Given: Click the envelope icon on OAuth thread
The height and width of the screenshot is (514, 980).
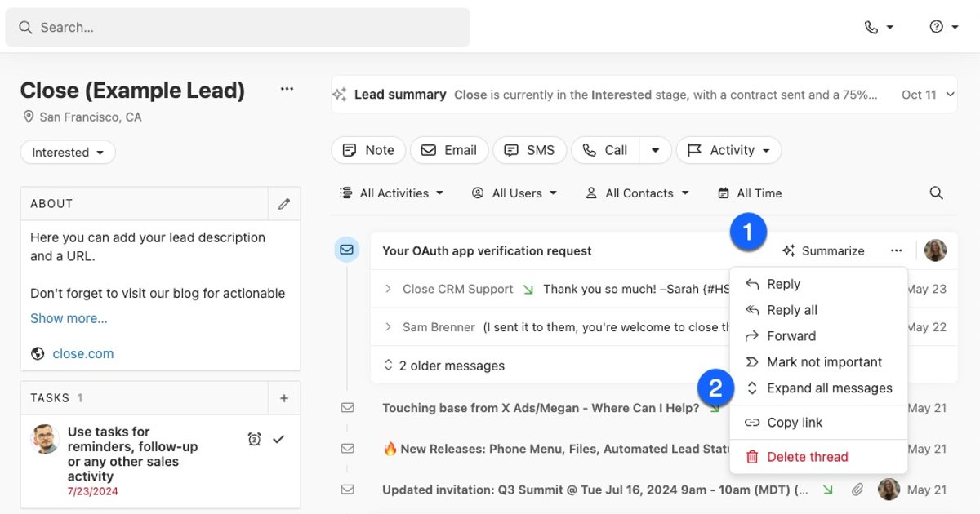Looking at the screenshot, I should coord(347,250).
